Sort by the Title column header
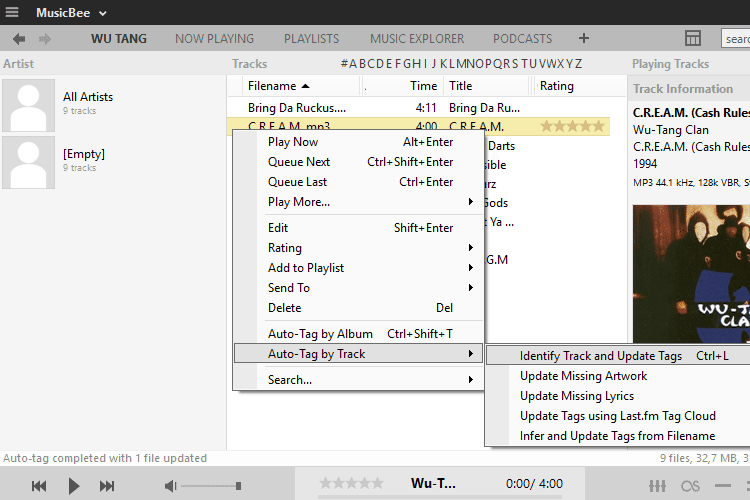750x500 pixels. point(486,86)
